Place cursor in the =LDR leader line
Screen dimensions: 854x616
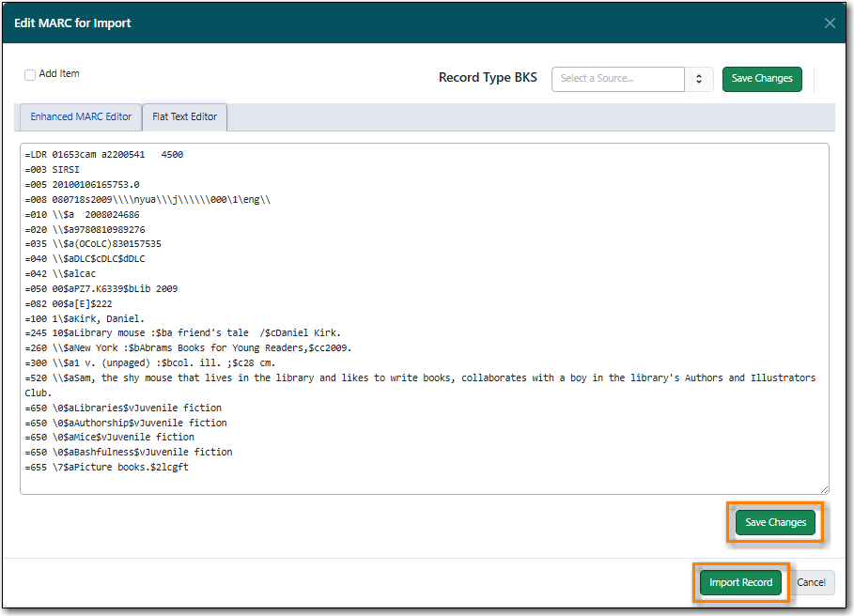104,155
